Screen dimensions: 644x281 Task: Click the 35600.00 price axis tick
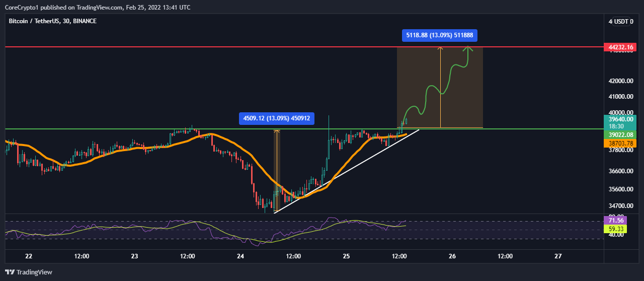pos(621,189)
